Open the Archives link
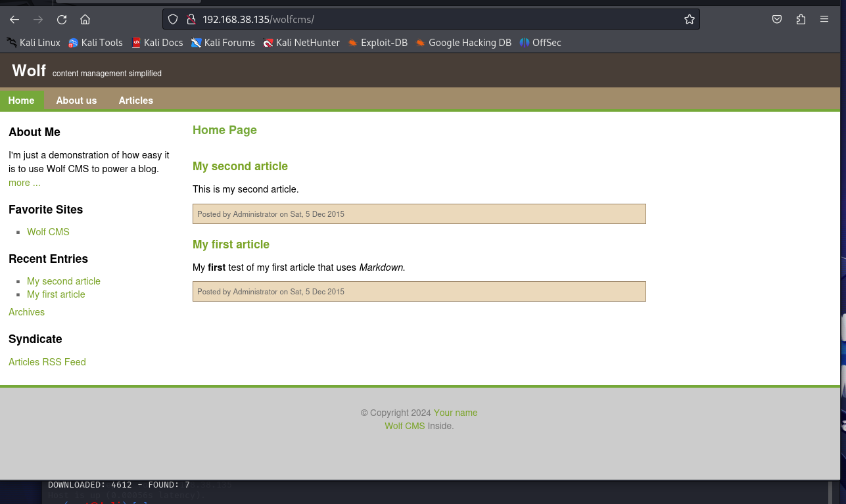The width and height of the screenshot is (846, 504). pyautogui.click(x=26, y=312)
